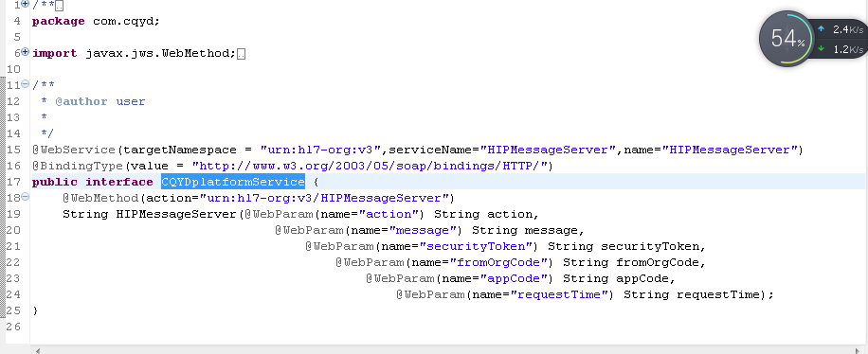Click the 54% memory usage circle
Screen dimensions: 868x354
[x=787, y=39]
